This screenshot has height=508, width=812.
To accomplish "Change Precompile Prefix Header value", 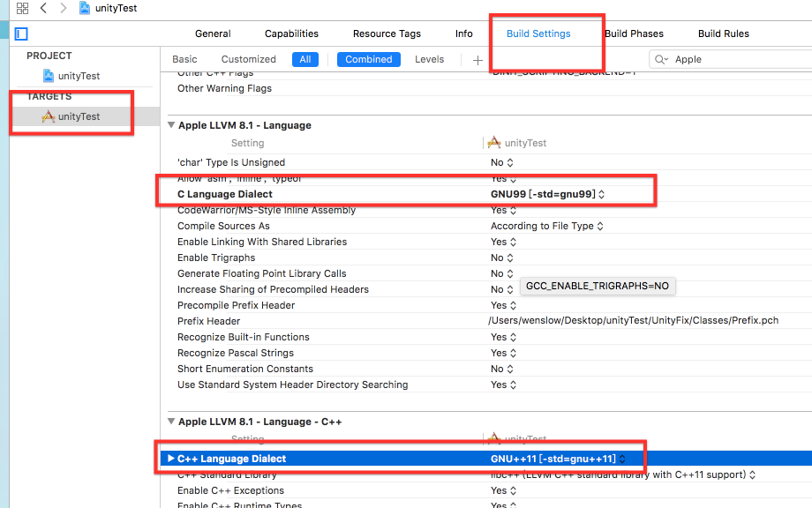I will click(503, 305).
